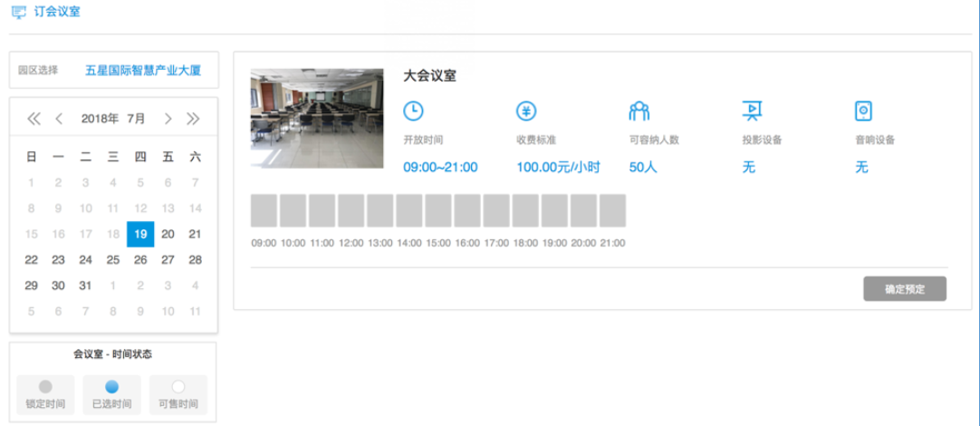Select July 31 in the calendar
980x426 pixels.
[86, 286]
